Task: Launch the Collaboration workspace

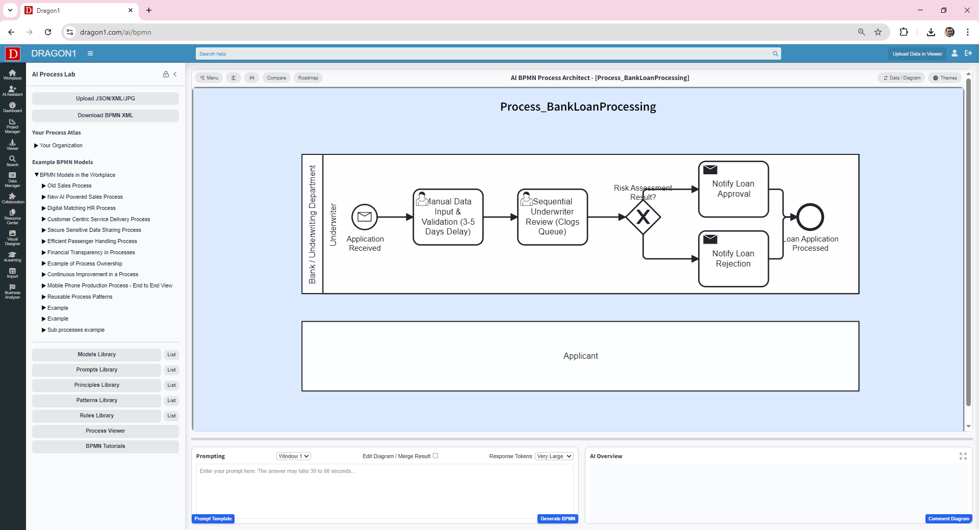Action: pyautogui.click(x=12, y=199)
